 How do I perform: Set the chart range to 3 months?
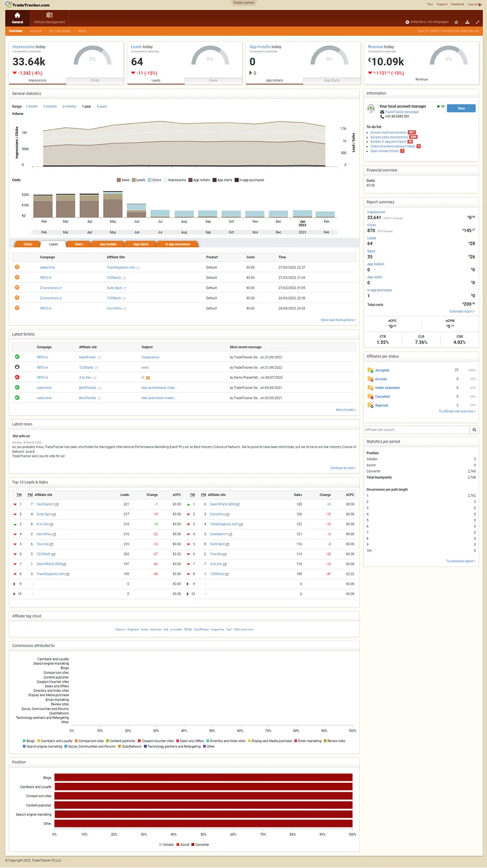pos(50,106)
